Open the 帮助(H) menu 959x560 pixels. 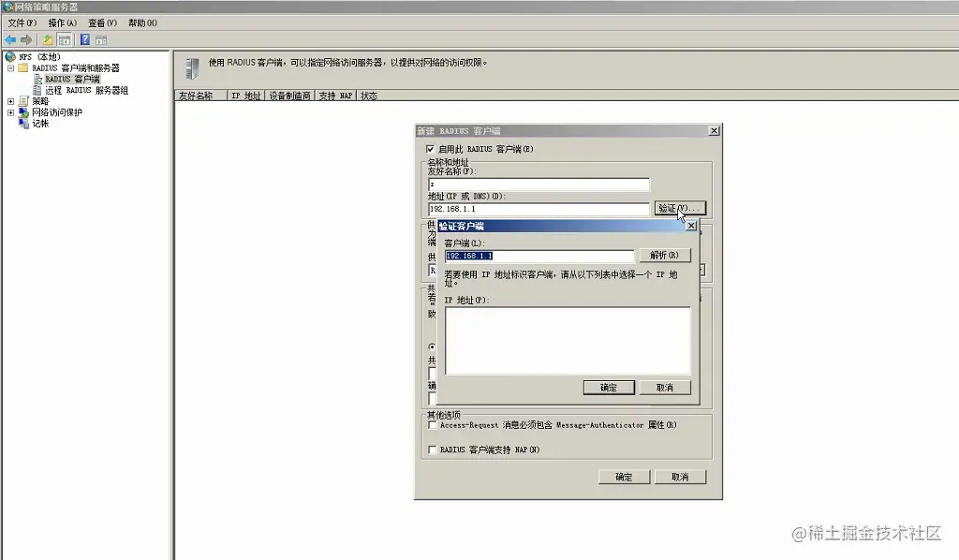pyautogui.click(x=142, y=22)
